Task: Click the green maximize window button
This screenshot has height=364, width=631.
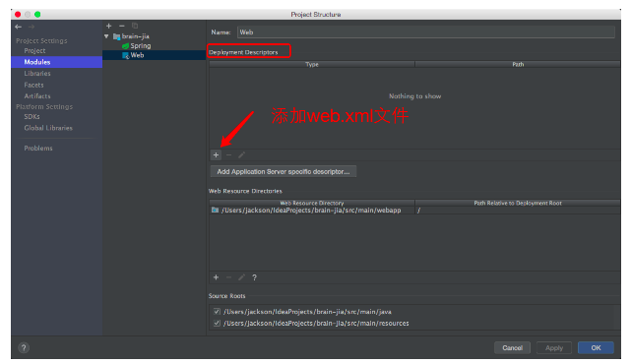Action: (x=37, y=14)
